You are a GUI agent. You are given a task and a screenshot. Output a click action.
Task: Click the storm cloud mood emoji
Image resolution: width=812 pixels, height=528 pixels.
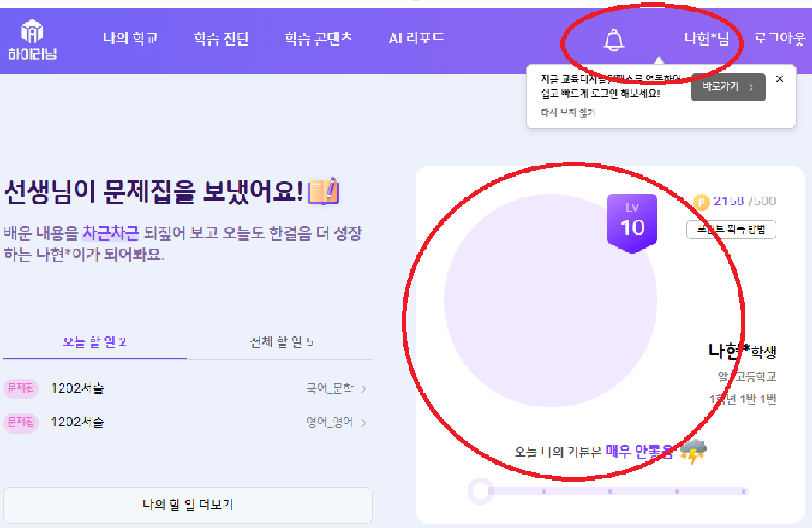(x=692, y=451)
